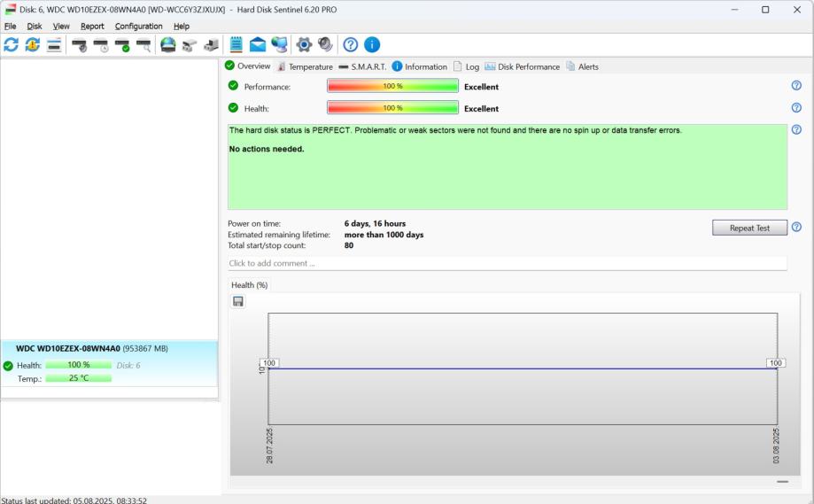This screenshot has height=504, width=814.
Task: Click the disk with magnifier surface test icon
Action: 143,45
